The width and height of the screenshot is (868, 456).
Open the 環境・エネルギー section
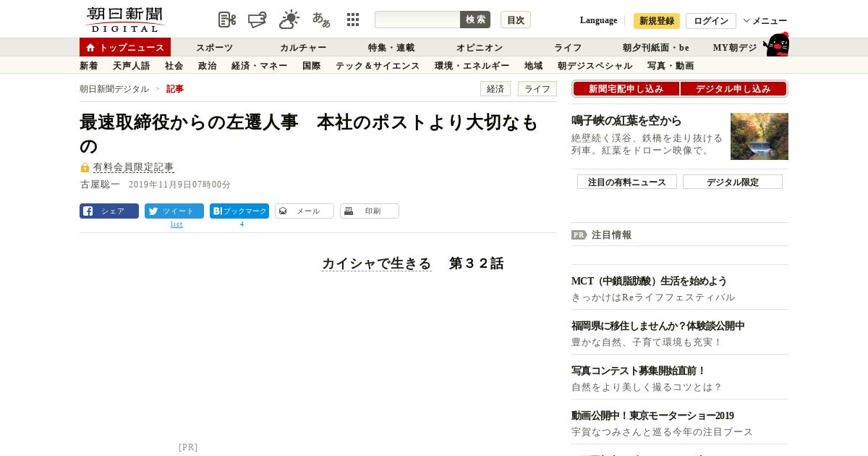(472, 66)
